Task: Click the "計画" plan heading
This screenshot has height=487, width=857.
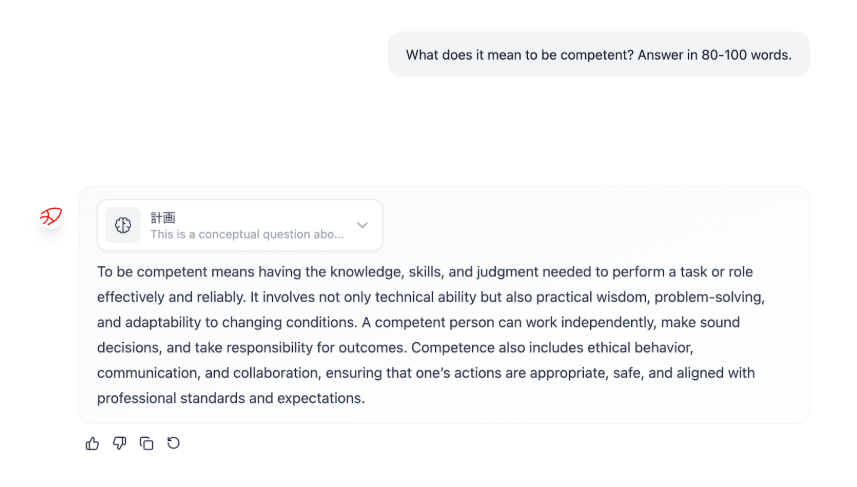Action: click(163, 217)
